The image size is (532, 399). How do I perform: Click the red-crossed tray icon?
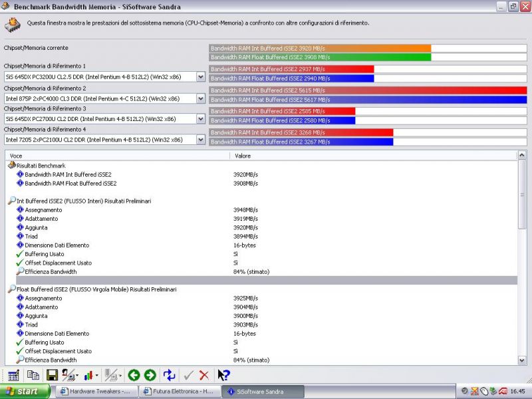click(x=474, y=391)
